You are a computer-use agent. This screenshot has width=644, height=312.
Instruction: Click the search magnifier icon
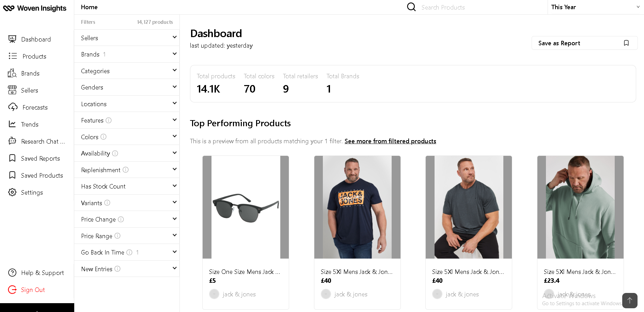(x=411, y=7)
